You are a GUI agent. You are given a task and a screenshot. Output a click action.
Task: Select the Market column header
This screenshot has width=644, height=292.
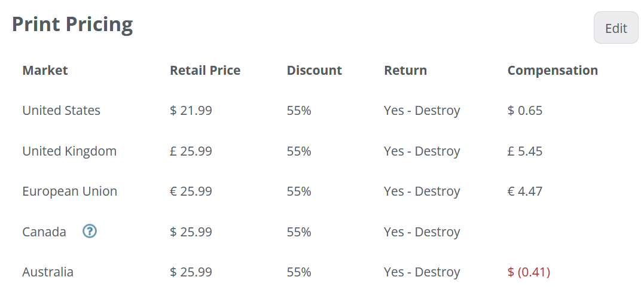coord(45,71)
